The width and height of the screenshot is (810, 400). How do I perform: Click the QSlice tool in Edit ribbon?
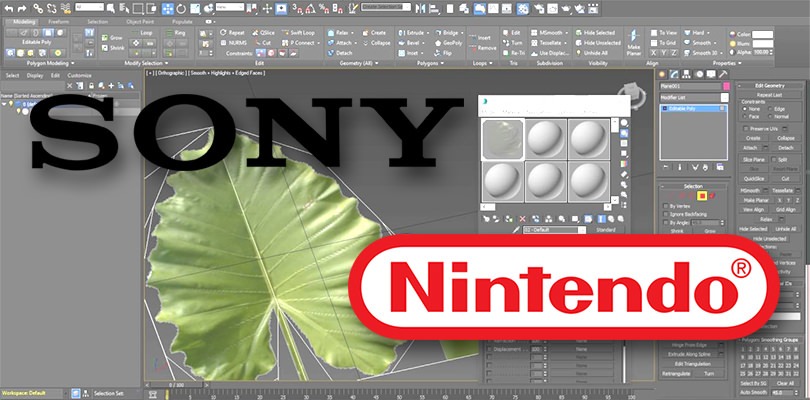pos(263,33)
